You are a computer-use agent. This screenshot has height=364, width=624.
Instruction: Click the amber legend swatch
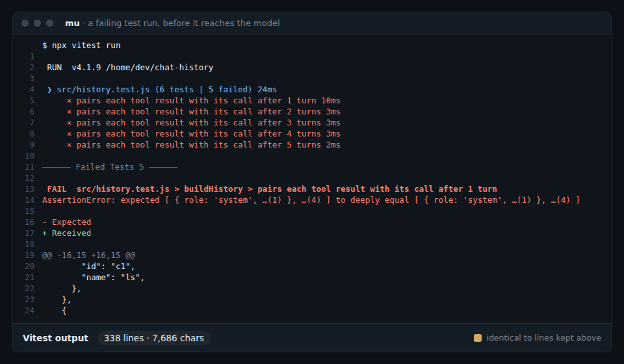(478, 338)
